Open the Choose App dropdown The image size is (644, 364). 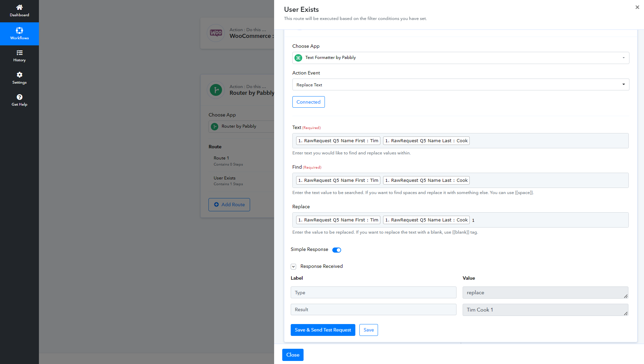coord(461,58)
